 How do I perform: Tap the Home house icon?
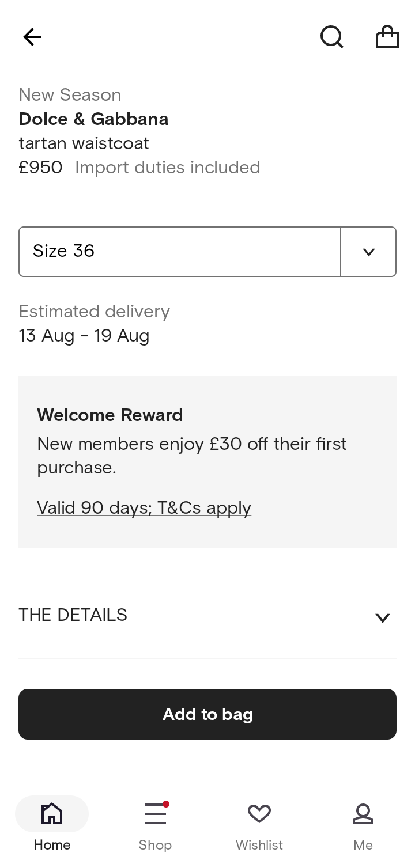coord(52,814)
